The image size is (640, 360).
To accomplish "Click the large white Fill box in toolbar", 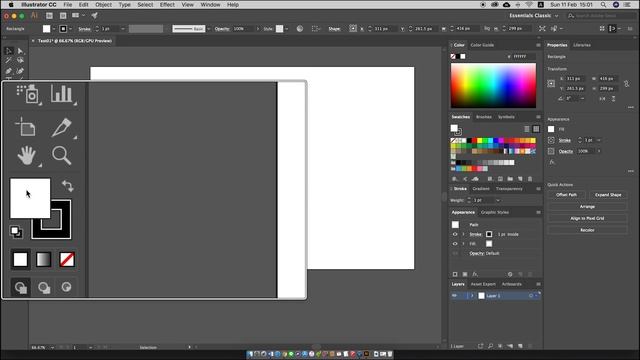I will (x=30, y=198).
